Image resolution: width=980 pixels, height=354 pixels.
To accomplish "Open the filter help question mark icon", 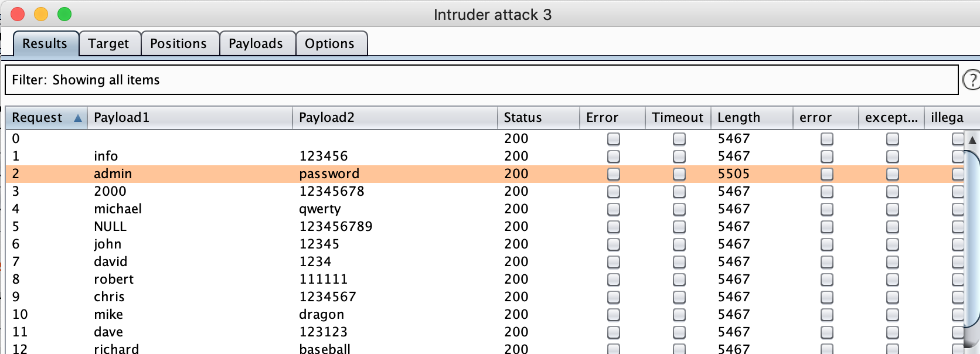I will coord(972,80).
